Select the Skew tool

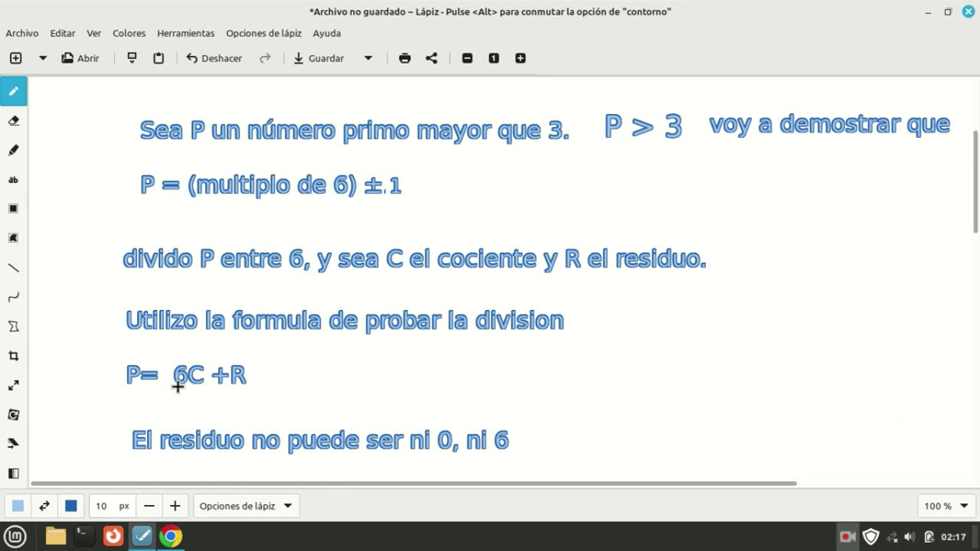(x=14, y=444)
